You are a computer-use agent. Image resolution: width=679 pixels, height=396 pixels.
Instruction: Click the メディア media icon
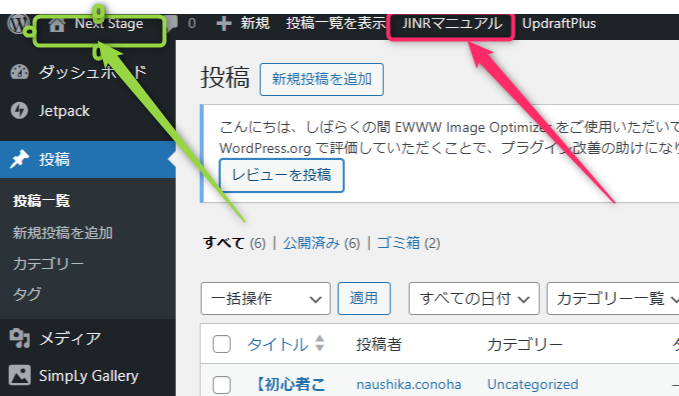click(x=19, y=338)
